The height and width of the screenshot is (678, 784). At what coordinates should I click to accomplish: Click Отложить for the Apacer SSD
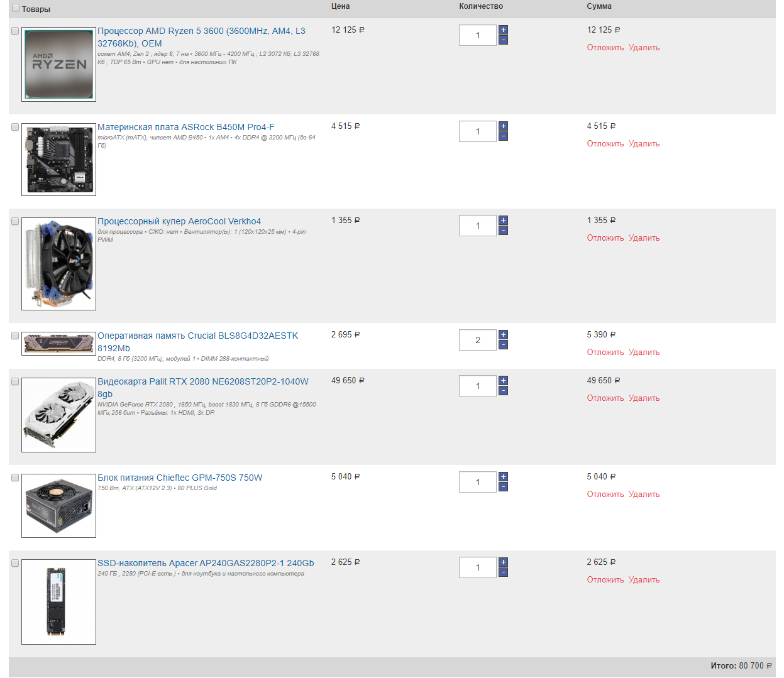[x=605, y=580]
